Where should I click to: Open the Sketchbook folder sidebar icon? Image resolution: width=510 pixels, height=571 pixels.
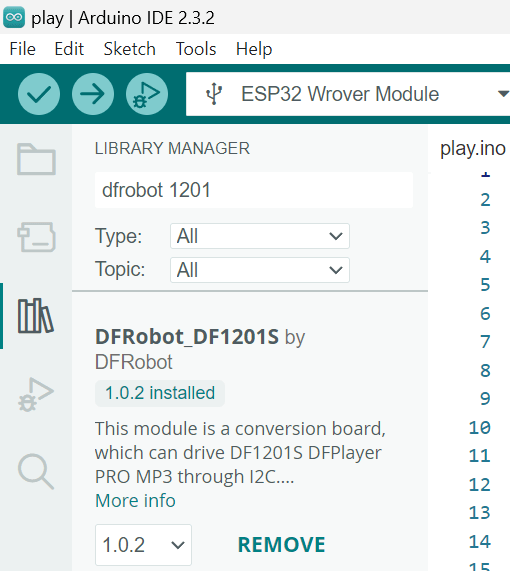click(36, 159)
